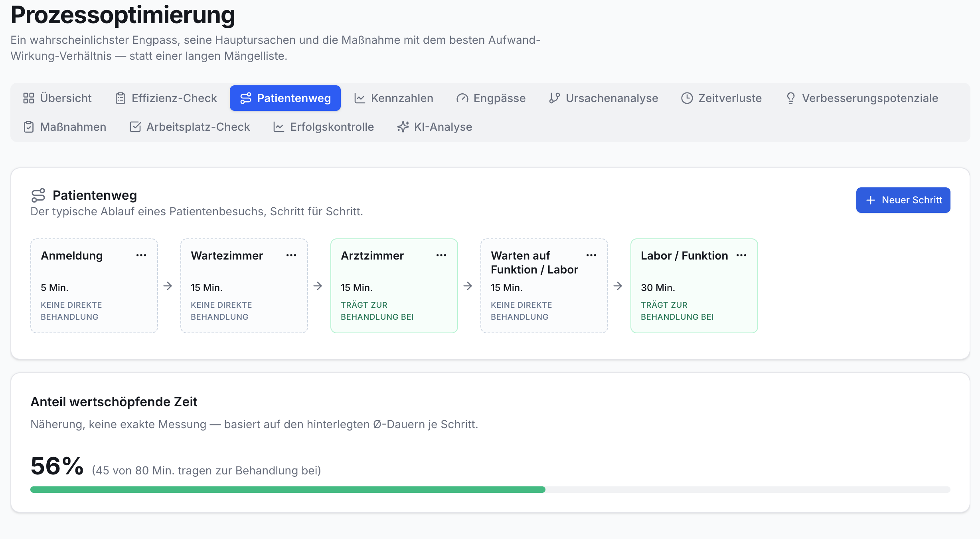The width and height of the screenshot is (980, 539).
Task: Click the checkbox icon beside Arbeitsplatz-Check
Action: click(x=135, y=127)
